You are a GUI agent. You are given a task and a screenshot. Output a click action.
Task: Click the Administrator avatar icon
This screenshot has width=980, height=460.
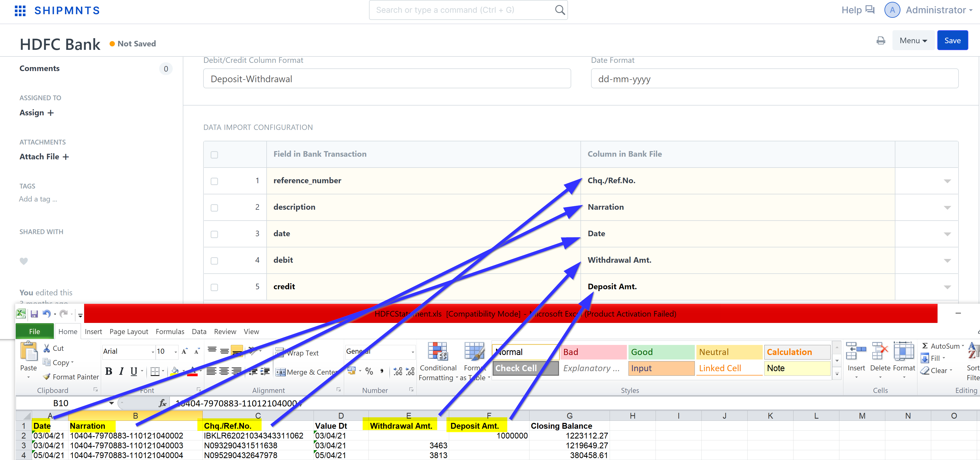pos(892,10)
